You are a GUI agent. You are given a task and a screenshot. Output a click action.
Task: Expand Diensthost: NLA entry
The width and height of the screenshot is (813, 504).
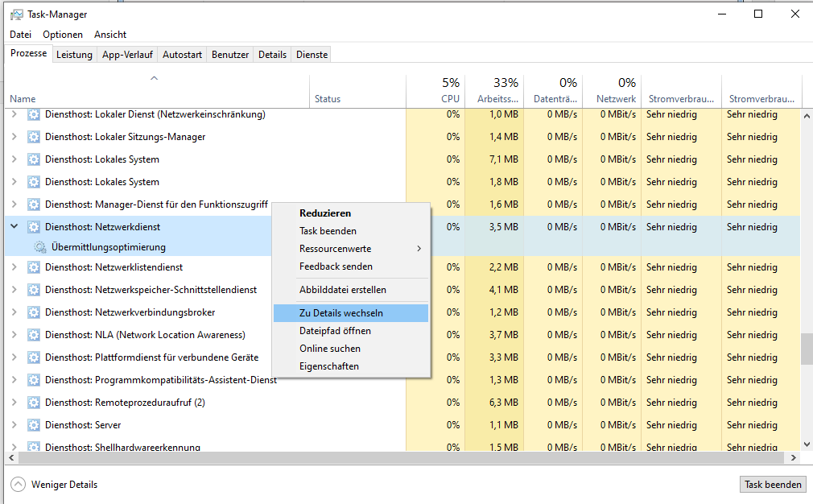click(14, 335)
